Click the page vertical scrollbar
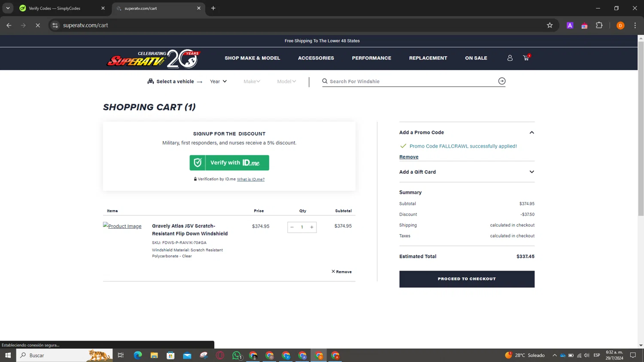 [x=641, y=129]
